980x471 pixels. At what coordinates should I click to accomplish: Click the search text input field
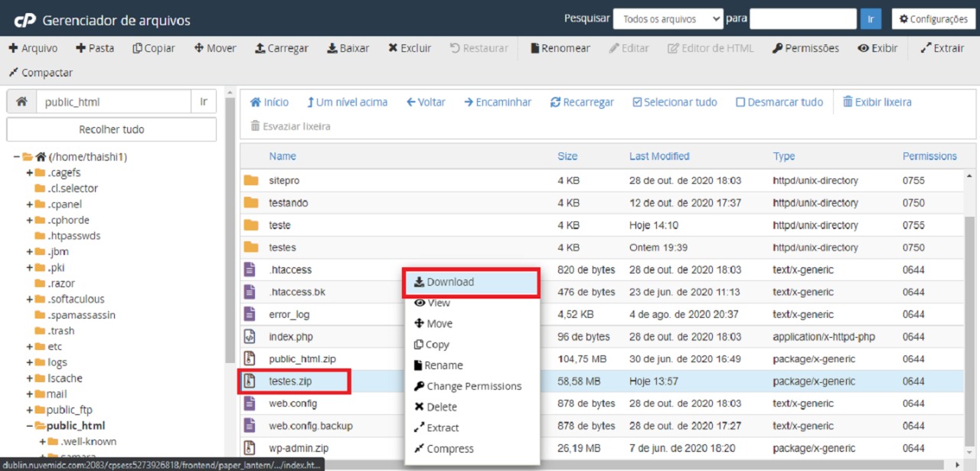point(802,19)
